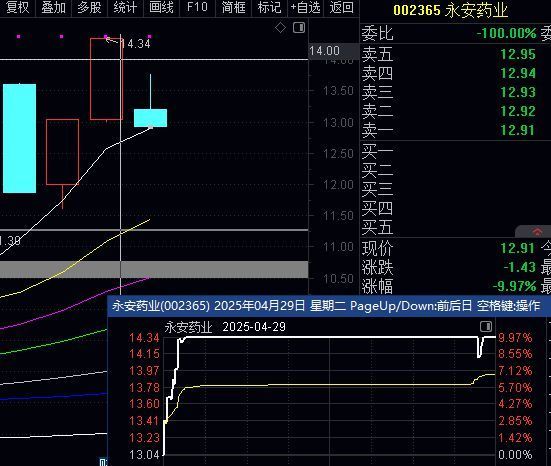
Task: Open the 复权 toolbar option
Action: click(x=17, y=7)
